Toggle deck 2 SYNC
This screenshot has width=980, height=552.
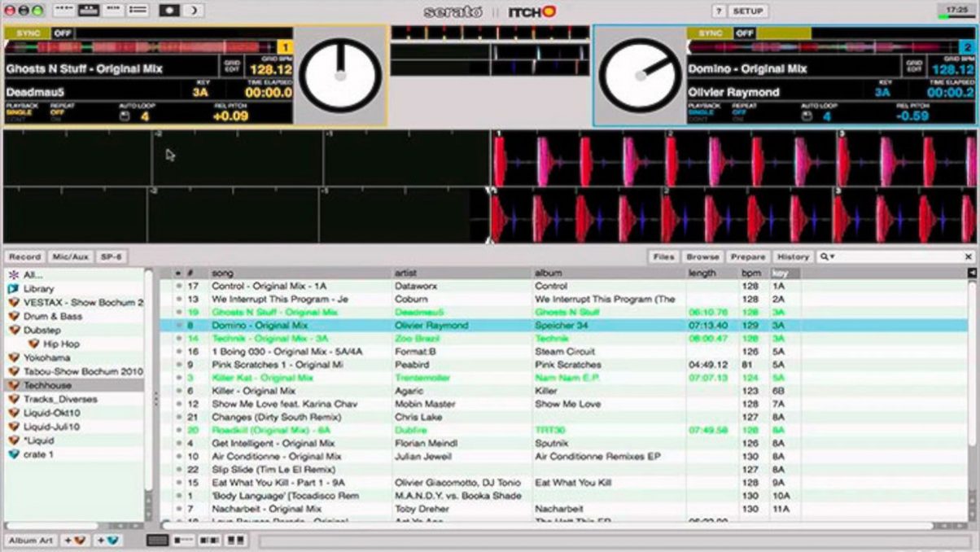[710, 33]
